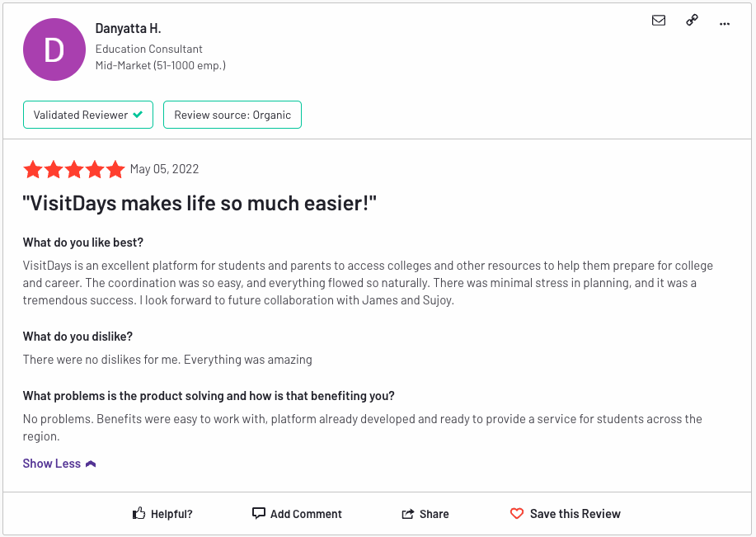Image resolution: width=756 pixels, height=537 pixels.
Task: Copy review link via chain icon
Action: point(693,21)
